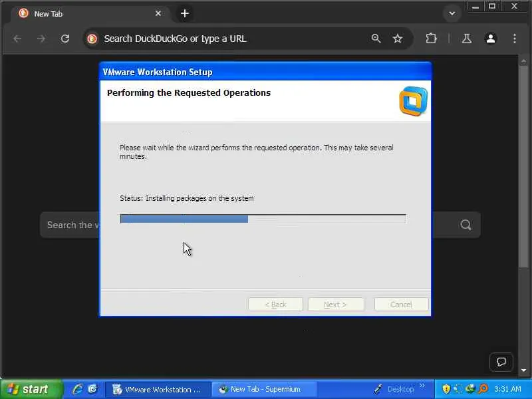
Task: Click the browser vertical scrollbar thumb
Action: [524, 166]
